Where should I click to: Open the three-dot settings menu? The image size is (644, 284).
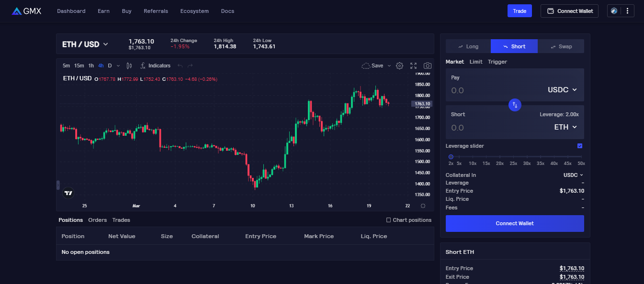627,11
